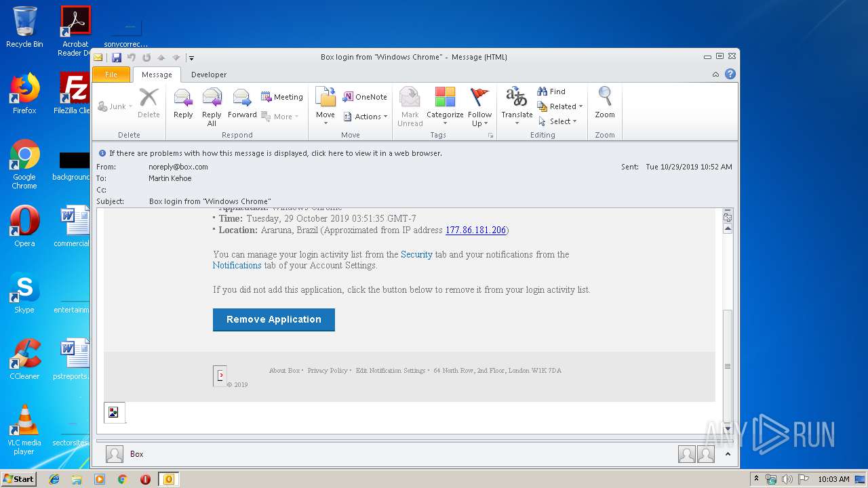Open Google Chrome desktop shortcut
Screen dimensions: 868x488
[24, 164]
